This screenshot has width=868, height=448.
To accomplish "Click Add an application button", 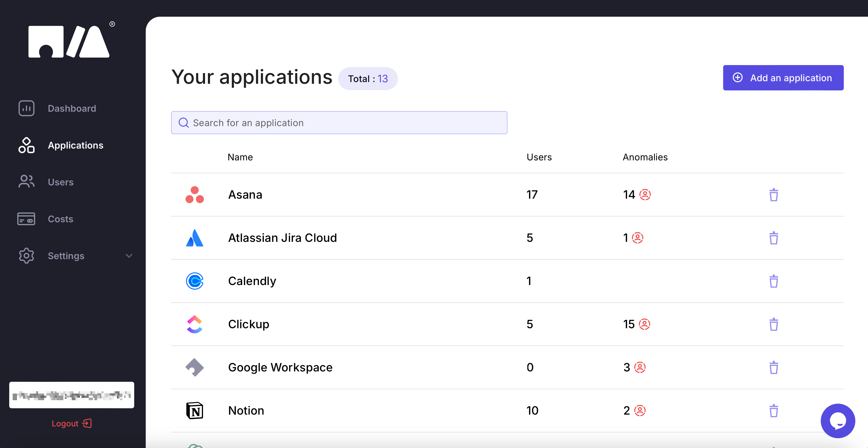I will [783, 78].
